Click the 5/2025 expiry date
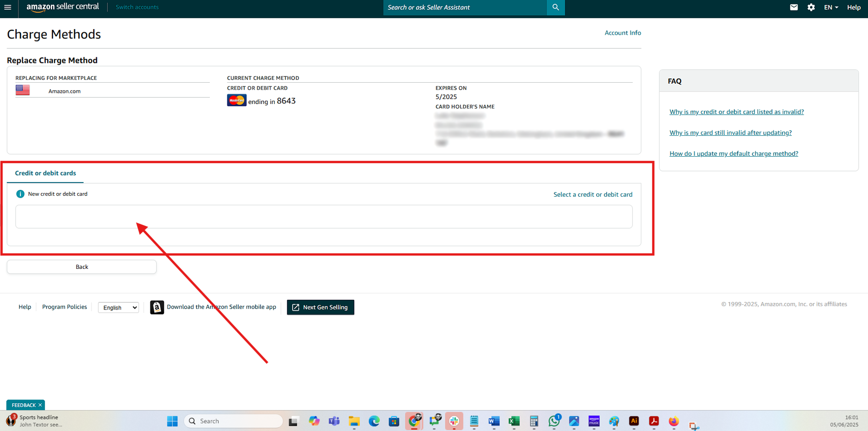The image size is (868, 431). (x=446, y=97)
